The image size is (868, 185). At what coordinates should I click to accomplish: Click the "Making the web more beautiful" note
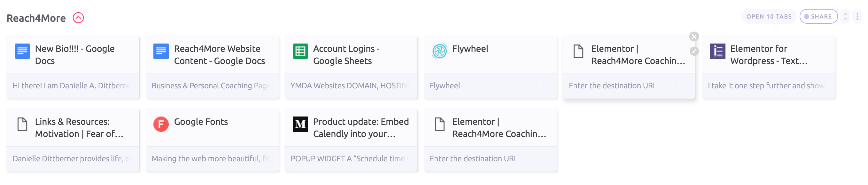212,159
